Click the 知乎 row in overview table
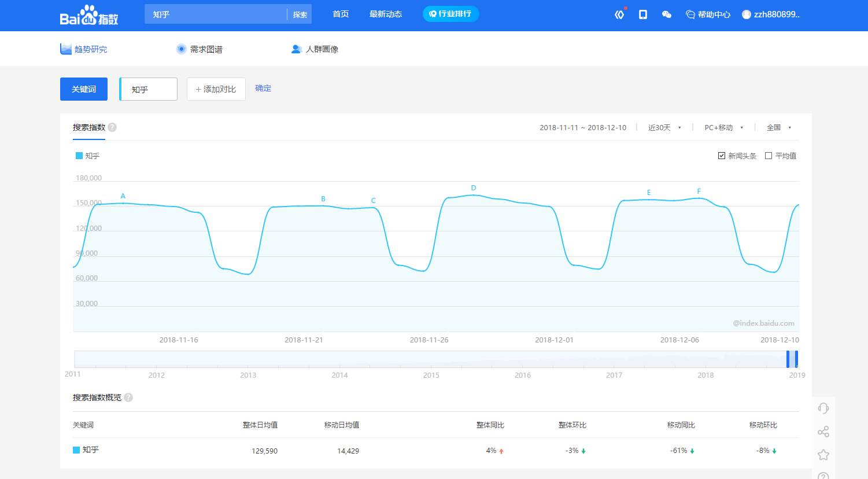The width and height of the screenshot is (868, 479). pos(436,451)
